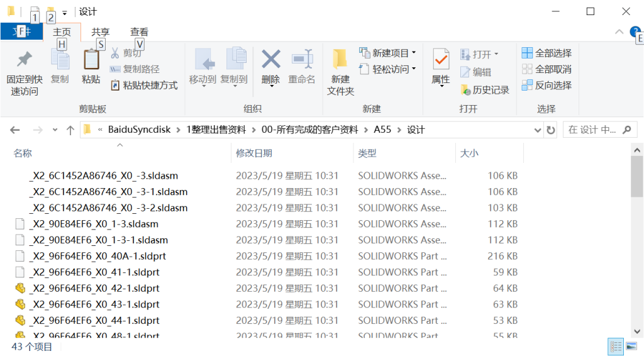Switch to Large icons view in the status bar
The width and height of the screenshot is (644, 356).
point(631,347)
